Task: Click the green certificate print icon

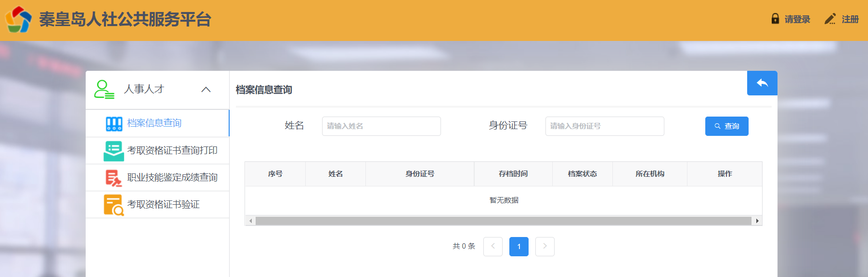Action: [x=114, y=151]
